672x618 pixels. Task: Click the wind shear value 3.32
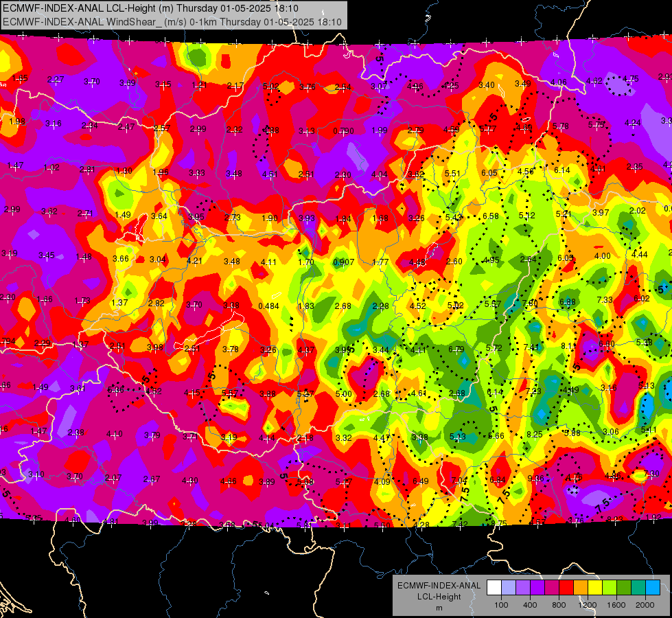click(x=344, y=438)
